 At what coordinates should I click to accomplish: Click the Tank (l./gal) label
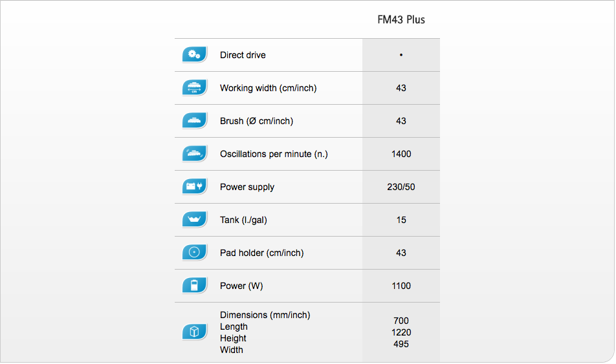243,220
